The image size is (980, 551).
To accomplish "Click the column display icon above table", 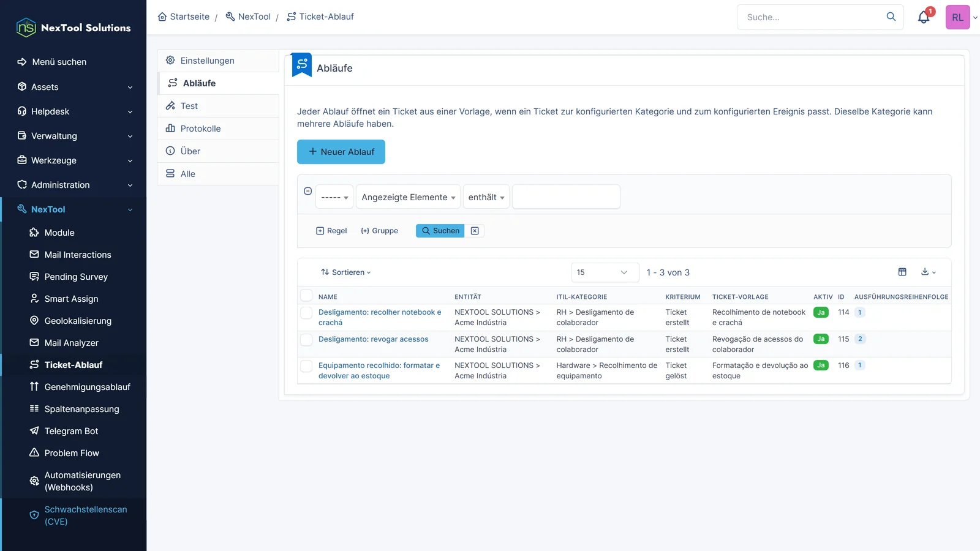I will (x=902, y=272).
